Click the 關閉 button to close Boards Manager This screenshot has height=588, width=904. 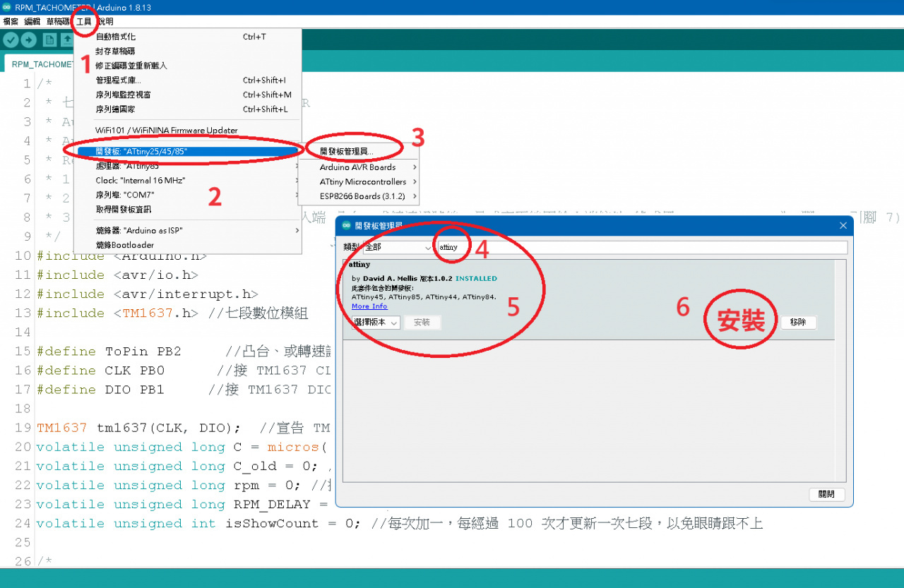826,494
